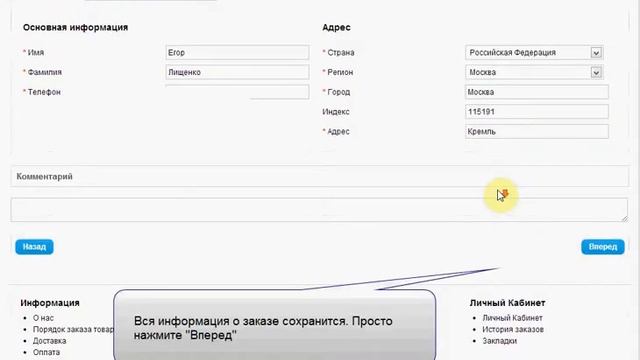640x360 pixels.
Task: Click the comment box resize handle
Action: 624,219
